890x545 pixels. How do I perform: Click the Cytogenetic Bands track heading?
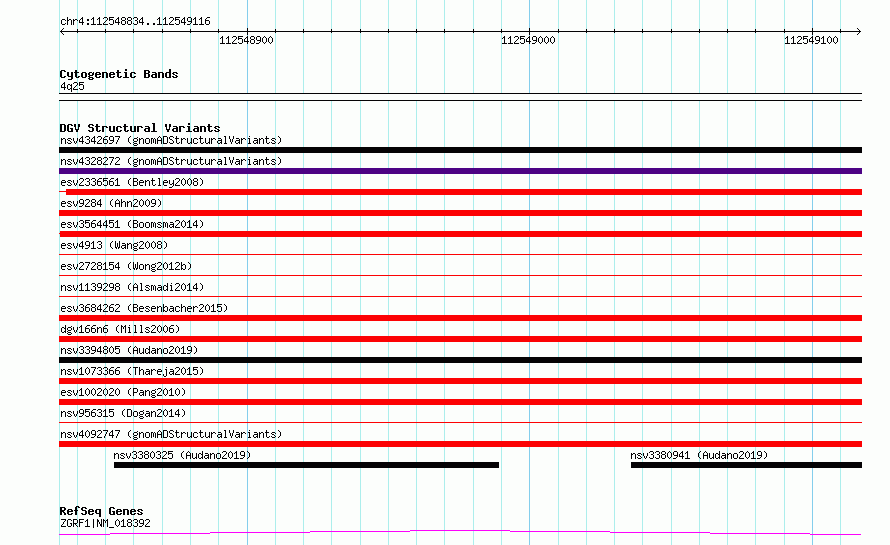click(x=119, y=74)
